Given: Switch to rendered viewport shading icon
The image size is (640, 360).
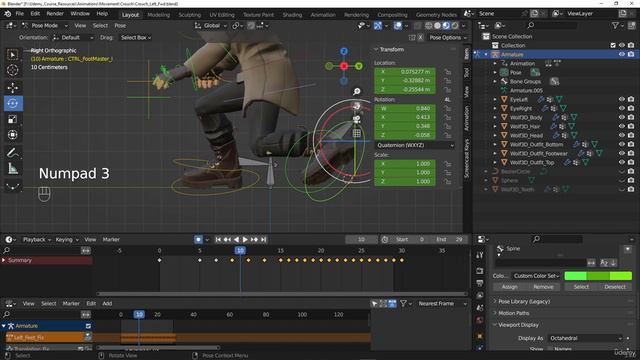Looking at the screenshot, I should pyautogui.click(x=455, y=25).
